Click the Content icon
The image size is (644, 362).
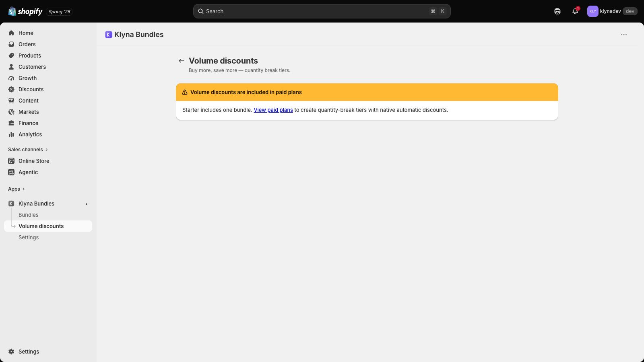tap(11, 101)
